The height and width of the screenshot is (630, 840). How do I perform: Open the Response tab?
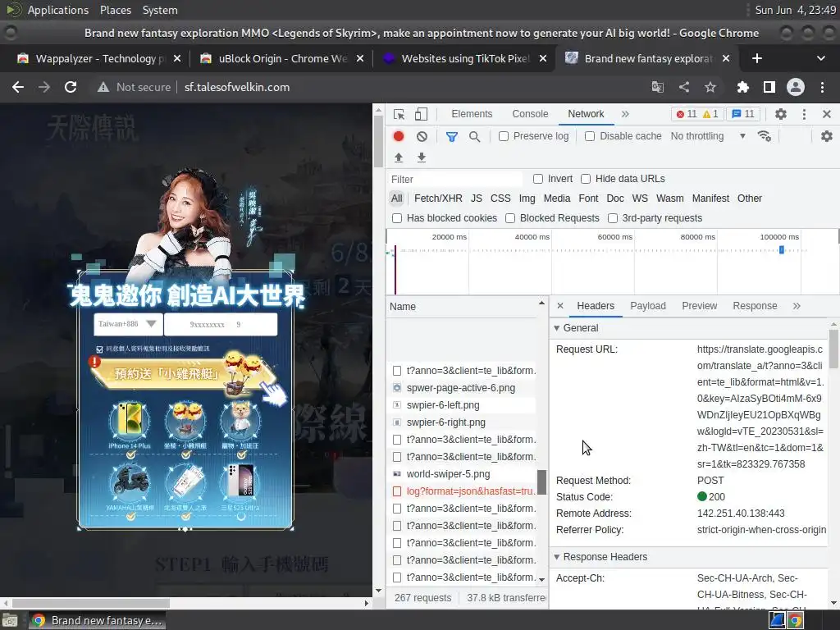point(755,306)
